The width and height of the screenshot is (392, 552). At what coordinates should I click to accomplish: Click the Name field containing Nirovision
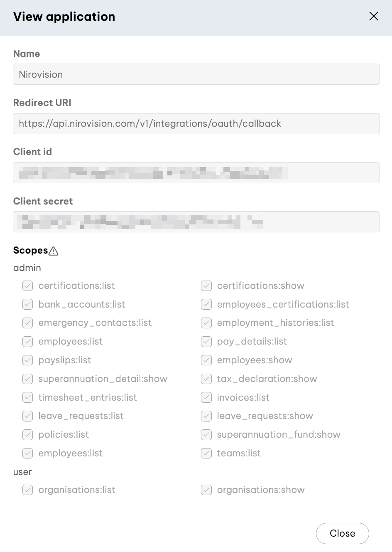tap(196, 74)
